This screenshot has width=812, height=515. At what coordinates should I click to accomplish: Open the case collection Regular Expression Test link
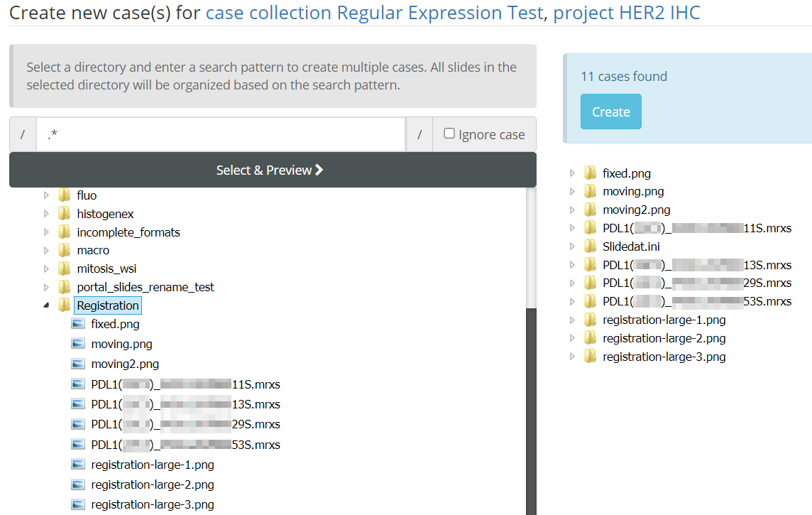[374, 13]
